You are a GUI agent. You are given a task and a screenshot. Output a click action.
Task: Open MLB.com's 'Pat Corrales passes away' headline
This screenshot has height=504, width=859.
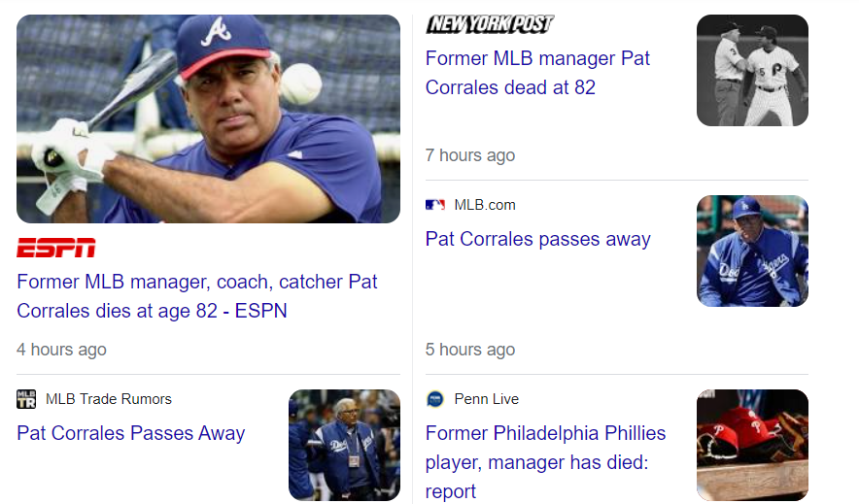click(x=537, y=239)
